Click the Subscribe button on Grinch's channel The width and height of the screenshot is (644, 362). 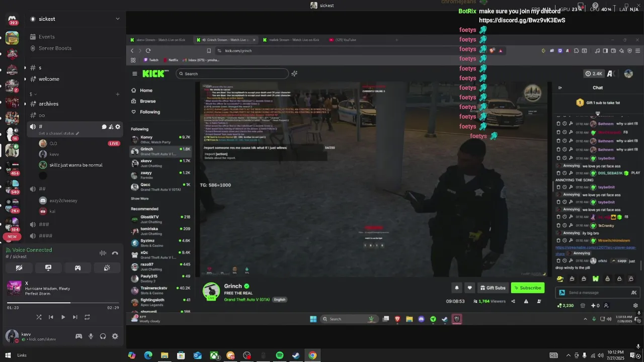(528, 288)
